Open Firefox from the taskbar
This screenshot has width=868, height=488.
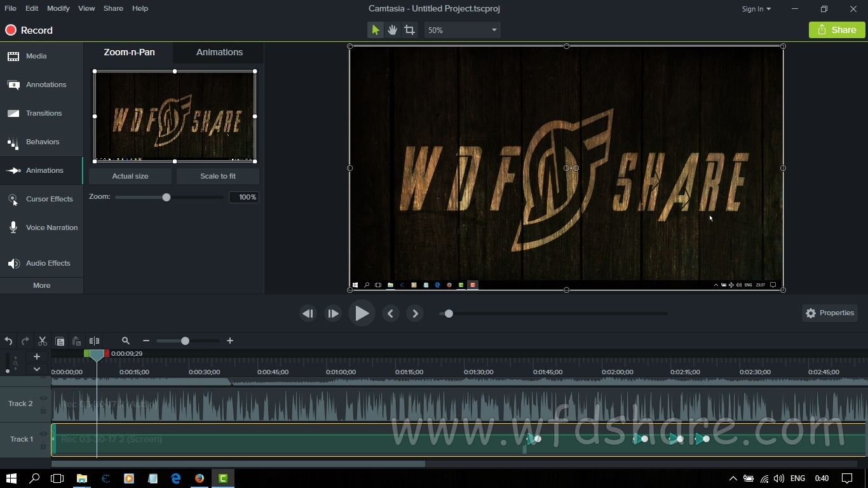[x=200, y=478]
